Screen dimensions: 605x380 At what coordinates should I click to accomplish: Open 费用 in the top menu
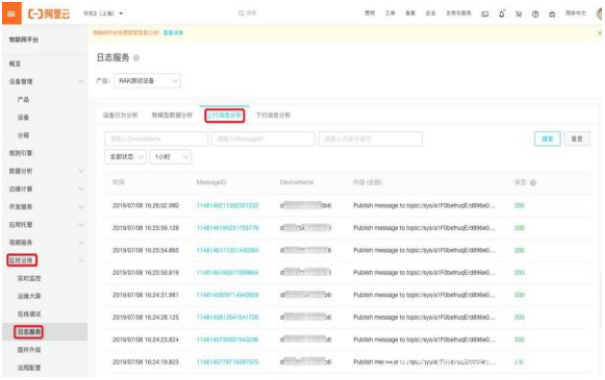click(370, 13)
